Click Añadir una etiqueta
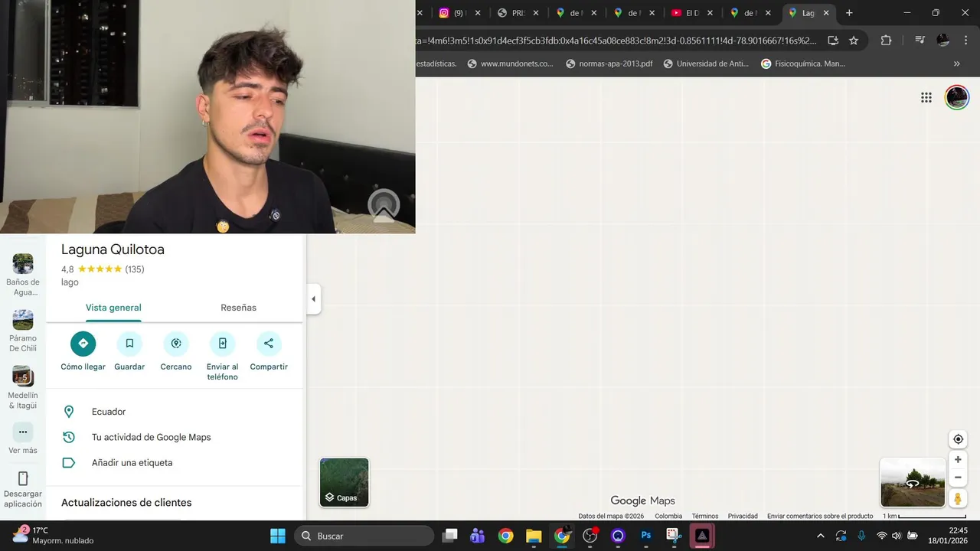The width and height of the screenshot is (980, 551). coord(175,462)
